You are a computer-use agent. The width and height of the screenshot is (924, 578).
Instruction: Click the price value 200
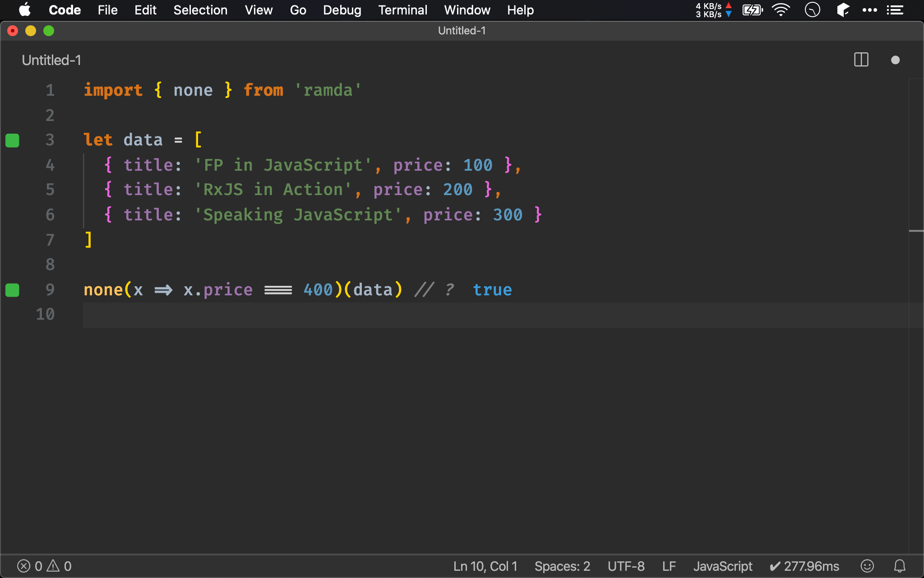[x=458, y=190]
